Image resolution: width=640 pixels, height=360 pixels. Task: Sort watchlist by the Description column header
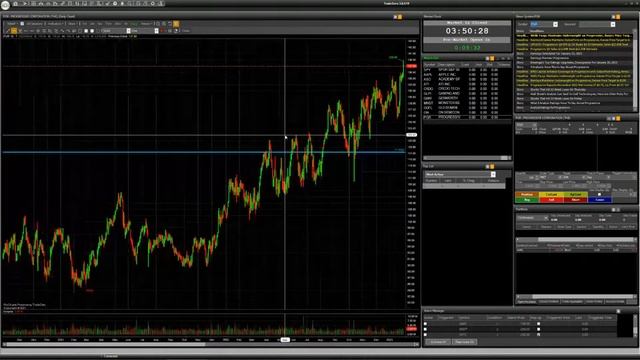point(446,65)
